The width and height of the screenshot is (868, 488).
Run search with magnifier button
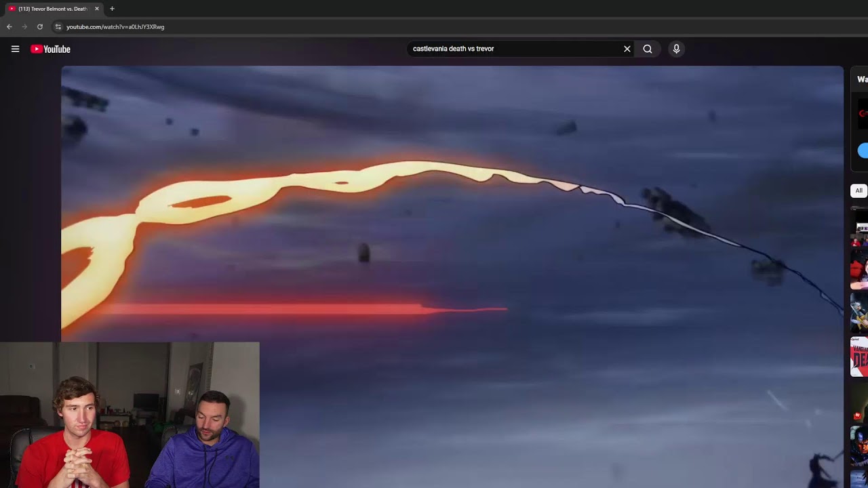[x=648, y=49]
